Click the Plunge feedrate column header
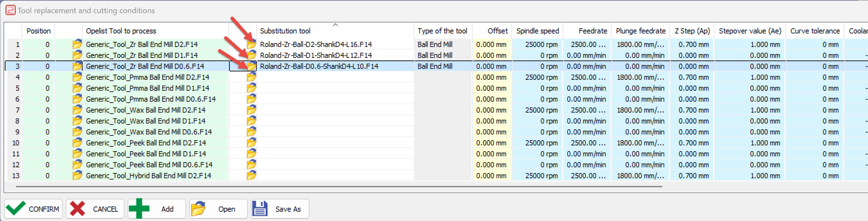868x221 pixels. [x=640, y=31]
